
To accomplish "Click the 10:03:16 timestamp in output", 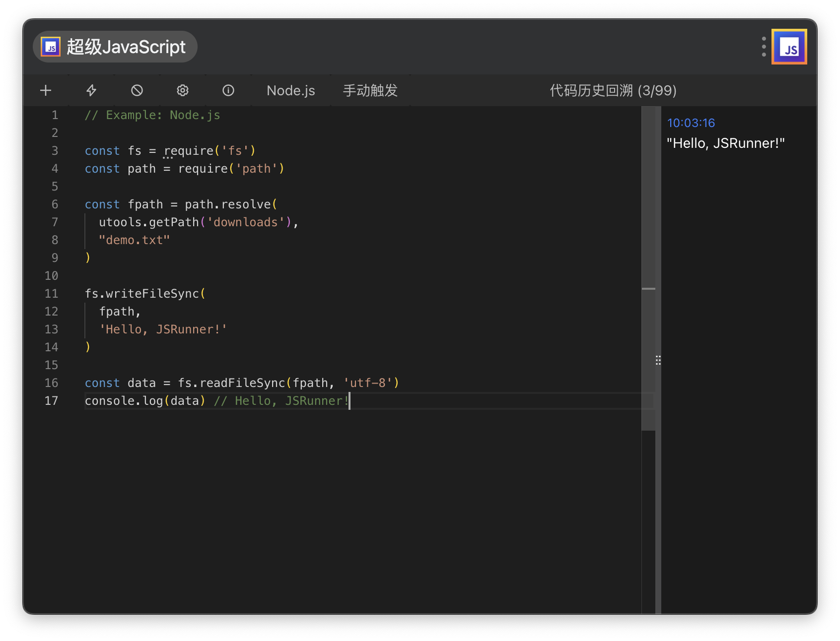I will pyautogui.click(x=691, y=123).
